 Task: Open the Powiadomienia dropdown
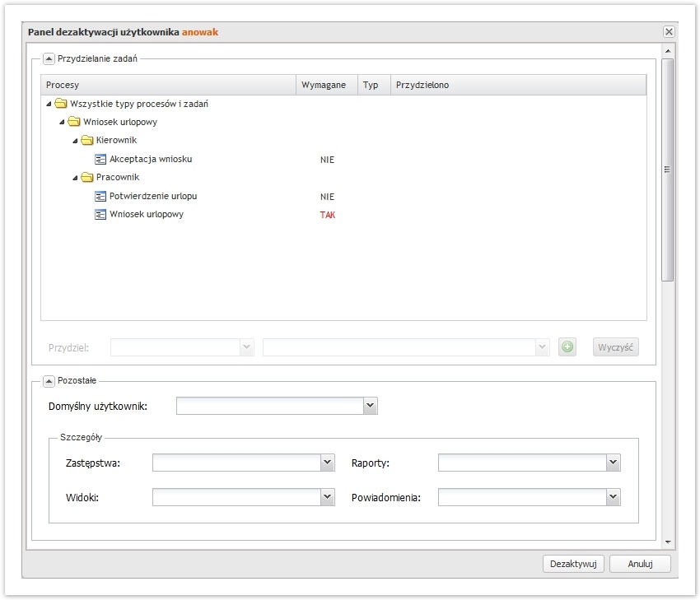(x=613, y=497)
